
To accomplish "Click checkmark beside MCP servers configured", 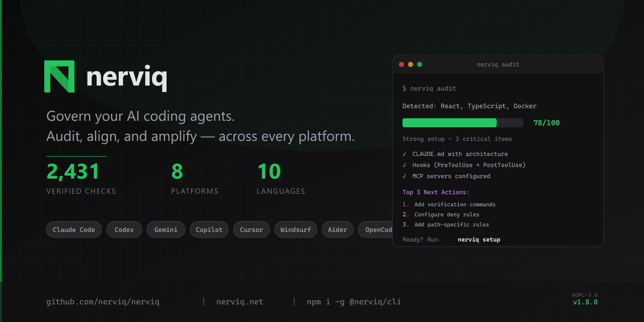I will (405, 176).
